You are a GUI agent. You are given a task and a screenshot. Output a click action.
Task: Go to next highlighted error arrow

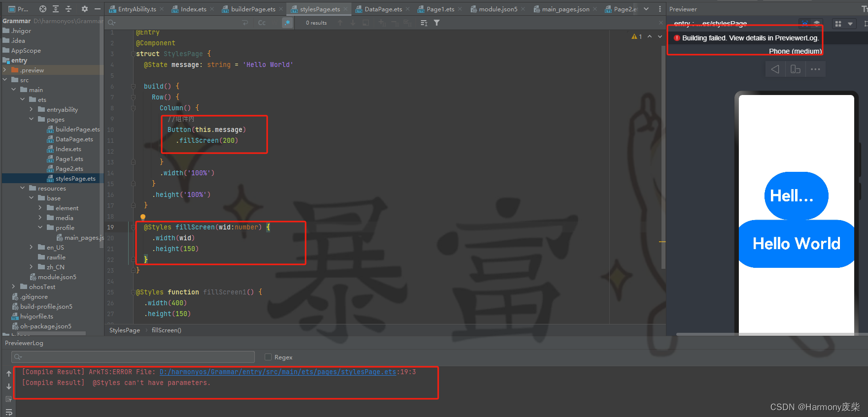[660, 36]
